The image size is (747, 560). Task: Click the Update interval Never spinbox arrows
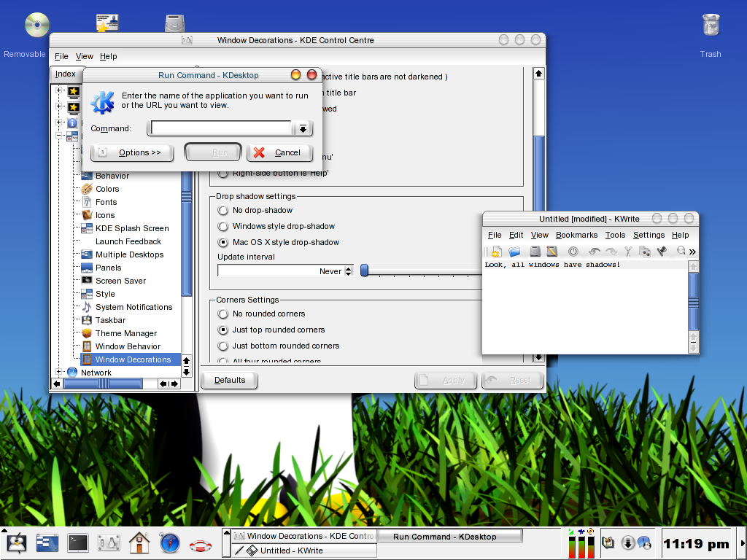348,271
